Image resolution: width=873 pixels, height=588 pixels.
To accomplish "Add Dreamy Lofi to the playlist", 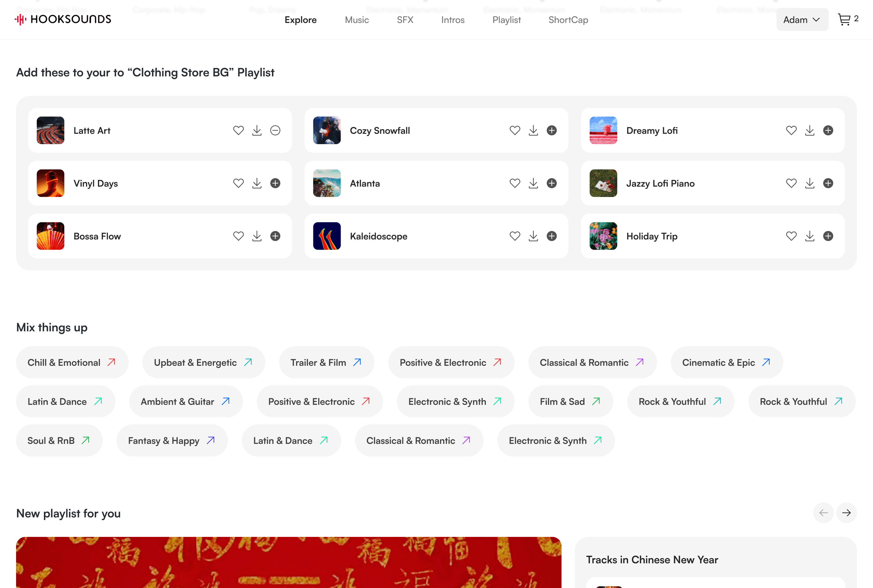I will 828,131.
